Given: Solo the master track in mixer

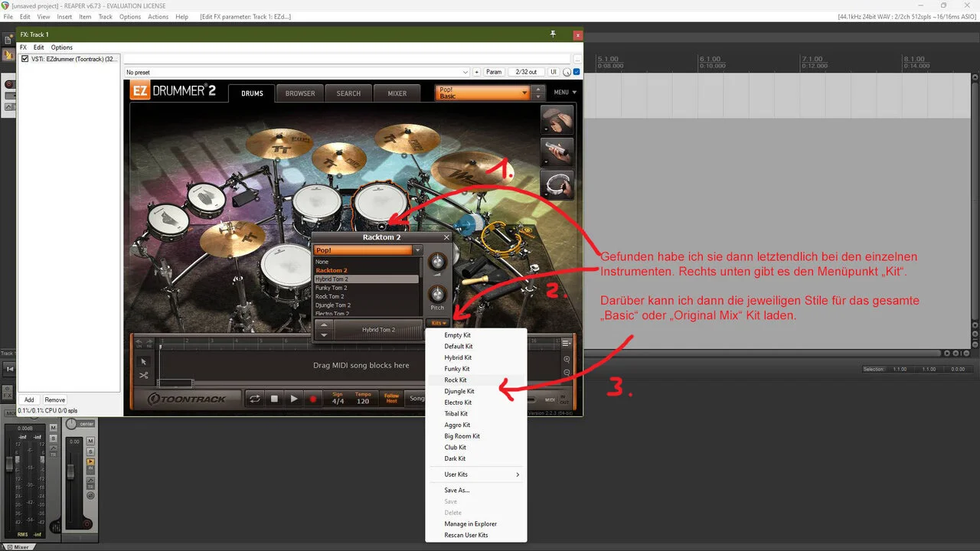Looking at the screenshot, I should point(54,438).
